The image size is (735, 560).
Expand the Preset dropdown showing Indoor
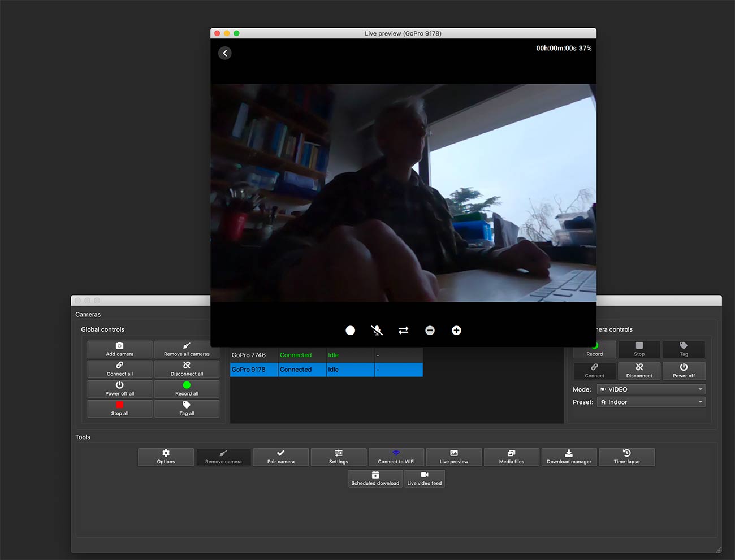651,402
